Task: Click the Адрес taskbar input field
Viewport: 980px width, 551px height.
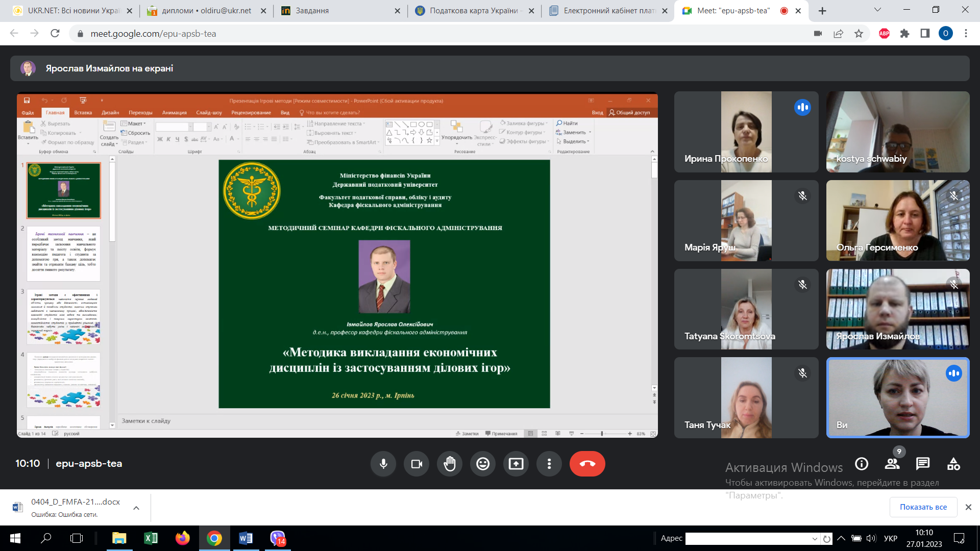Action: (x=748, y=539)
